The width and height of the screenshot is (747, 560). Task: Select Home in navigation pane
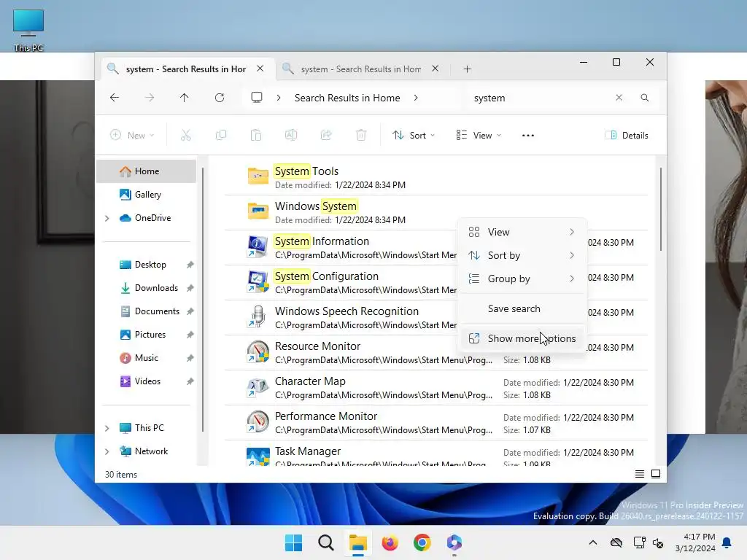point(147,171)
